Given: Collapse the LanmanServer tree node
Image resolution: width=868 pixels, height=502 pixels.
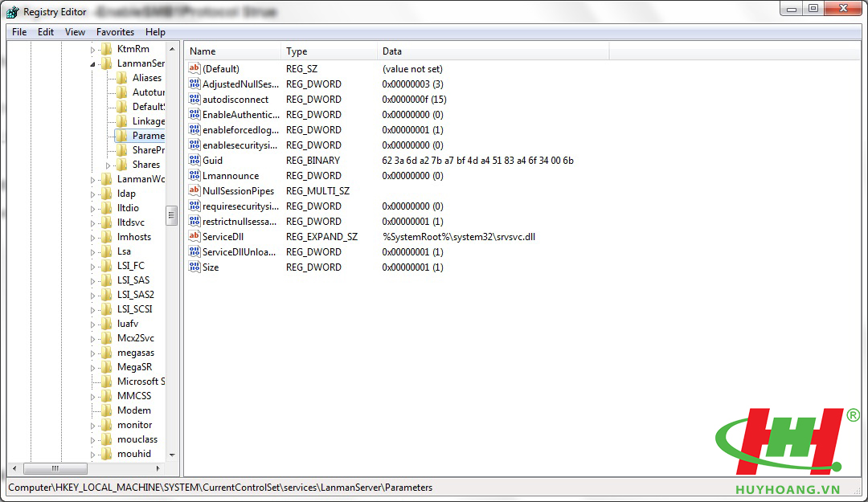Looking at the screenshot, I should click(x=93, y=63).
